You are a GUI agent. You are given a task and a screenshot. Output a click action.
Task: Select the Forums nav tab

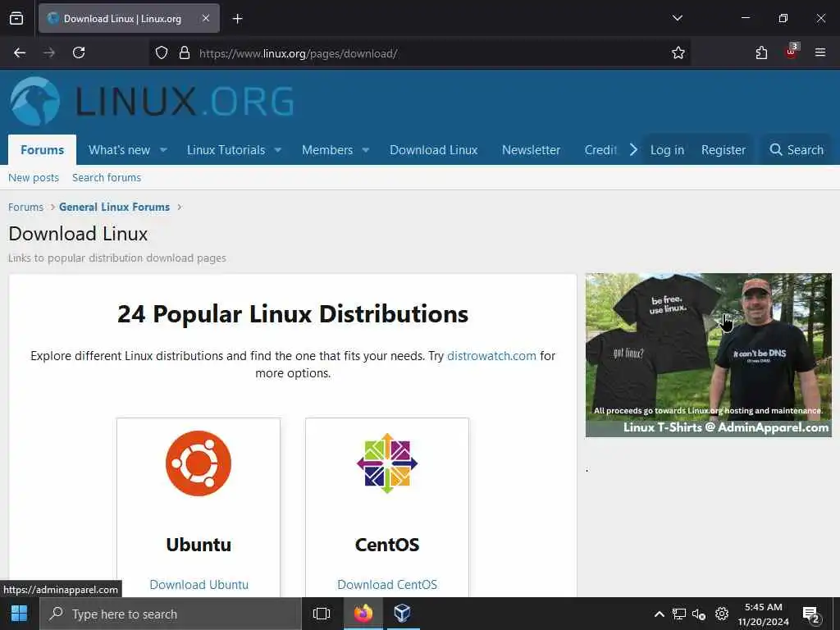click(x=43, y=150)
